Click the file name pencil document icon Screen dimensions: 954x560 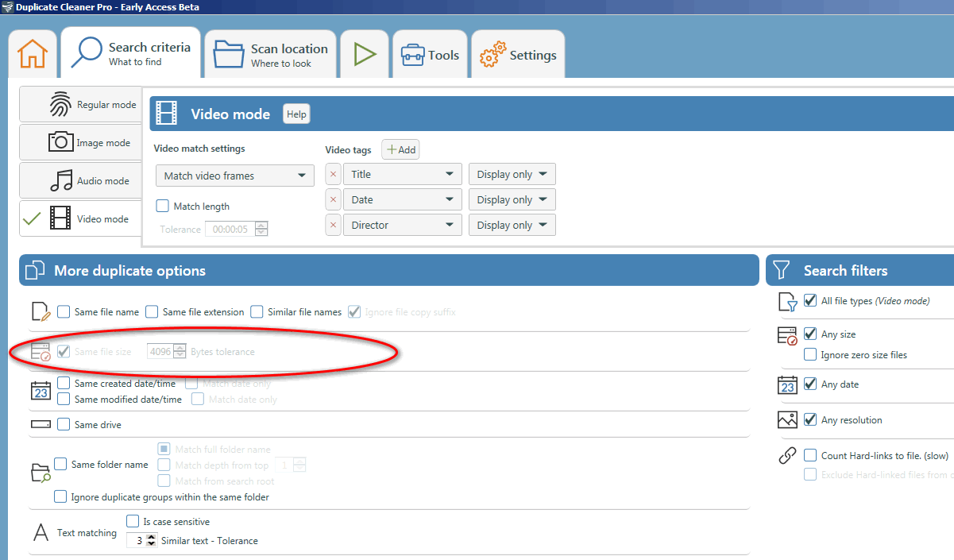point(41,311)
